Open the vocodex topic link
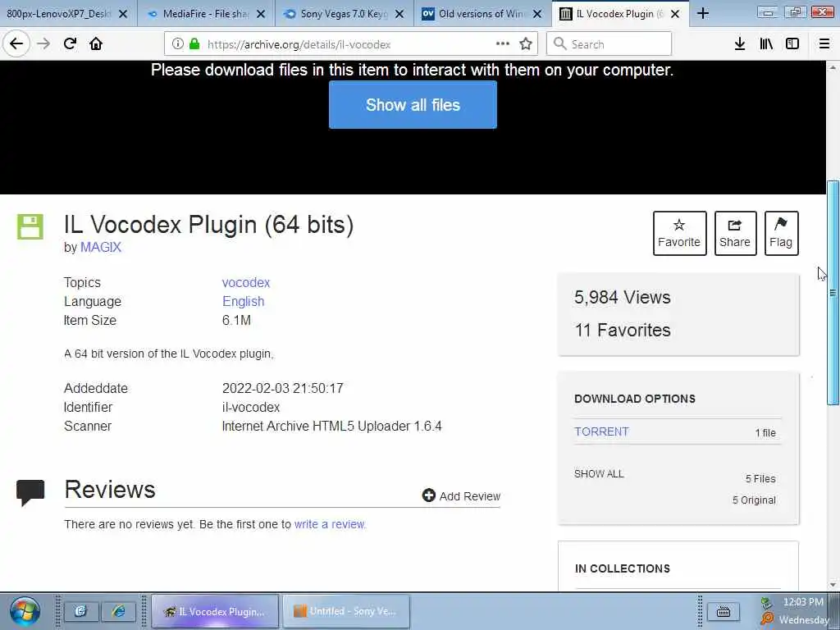 [246, 282]
